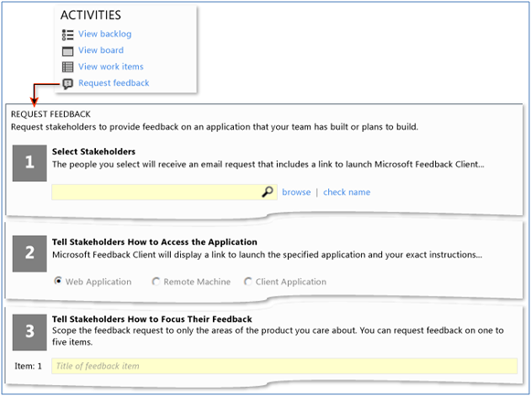Click the View work items grid icon
Viewport: 532px width, 396px height.
(x=68, y=67)
